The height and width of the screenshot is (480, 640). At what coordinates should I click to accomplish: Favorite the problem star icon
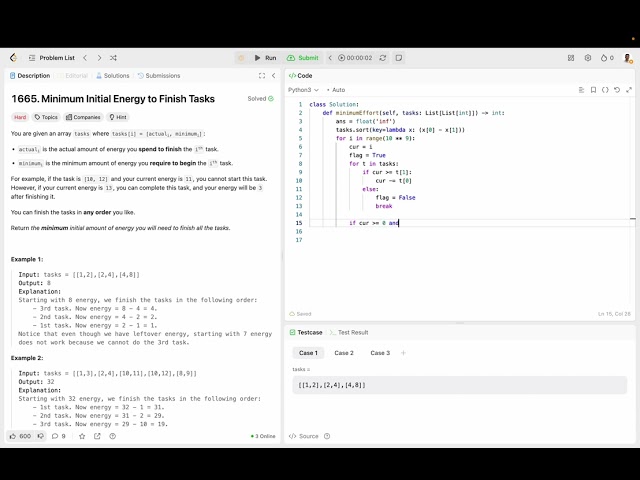[x=82, y=436]
